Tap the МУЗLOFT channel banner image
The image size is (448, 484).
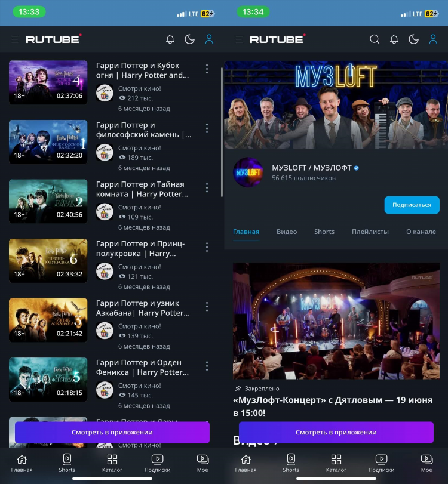pyautogui.click(x=336, y=104)
